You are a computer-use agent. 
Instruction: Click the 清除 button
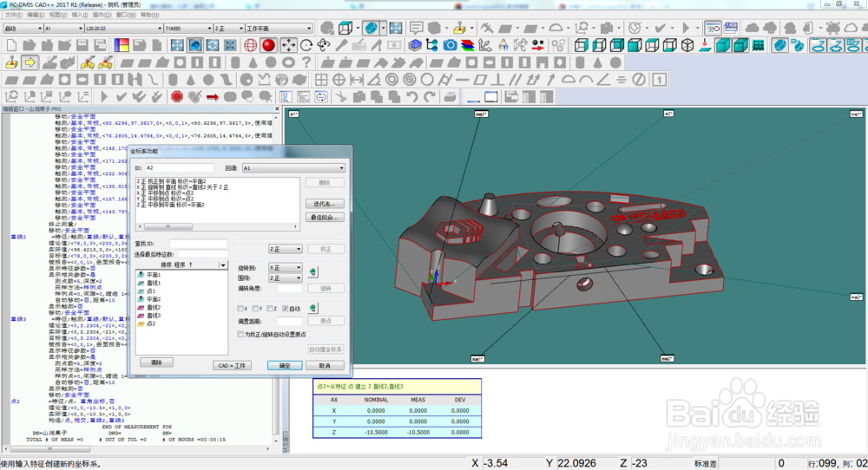pyautogui.click(x=156, y=362)
